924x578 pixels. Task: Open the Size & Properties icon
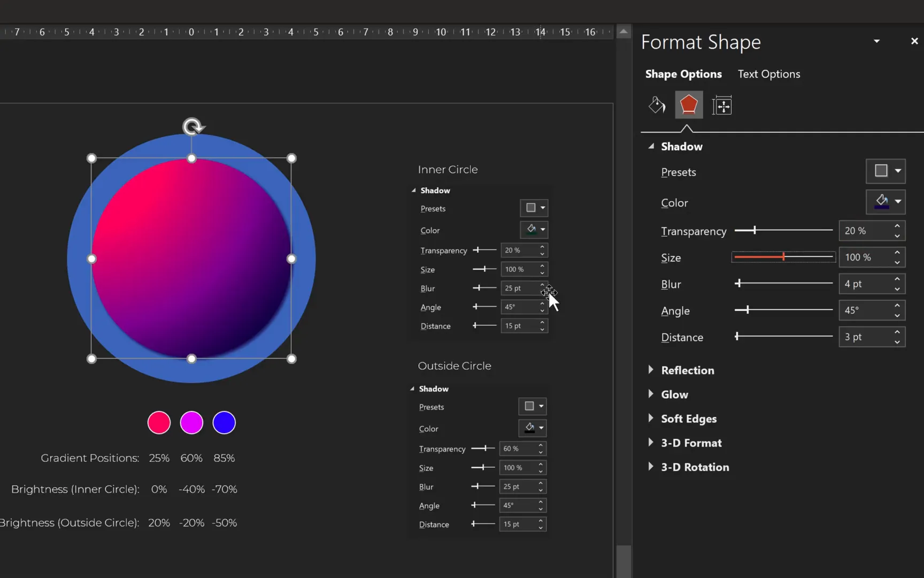pyautogui.click(x=722, y=105)
